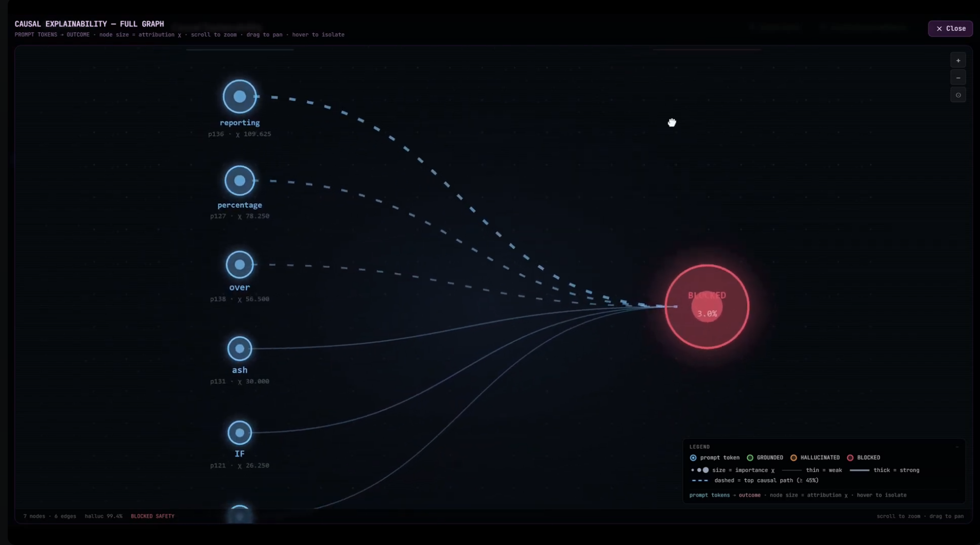Click the 'p127 · χ 78.250' value
The height and width of the screenshot is (545, 980).
239,217
